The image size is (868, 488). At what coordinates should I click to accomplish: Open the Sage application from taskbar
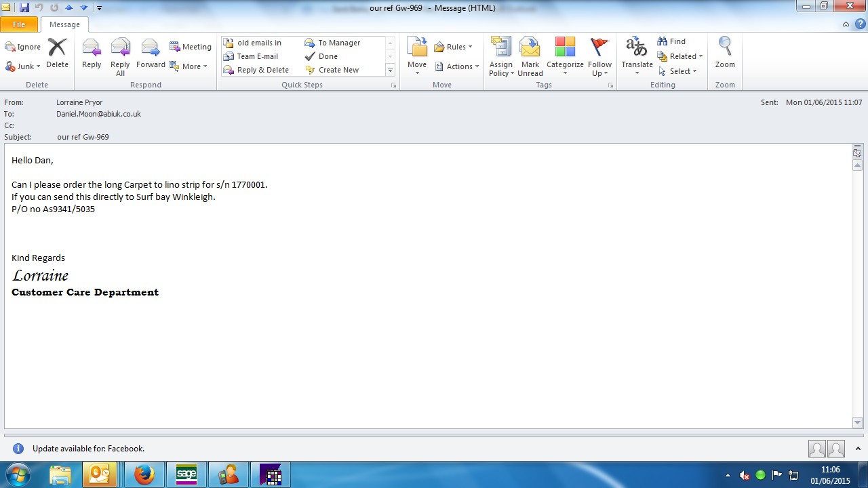coord(186,475)
